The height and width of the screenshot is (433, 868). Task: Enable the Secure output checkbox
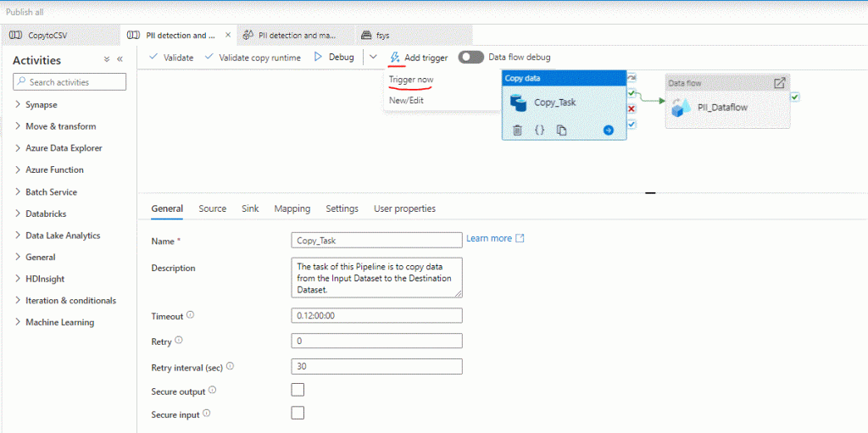[298, 390]
